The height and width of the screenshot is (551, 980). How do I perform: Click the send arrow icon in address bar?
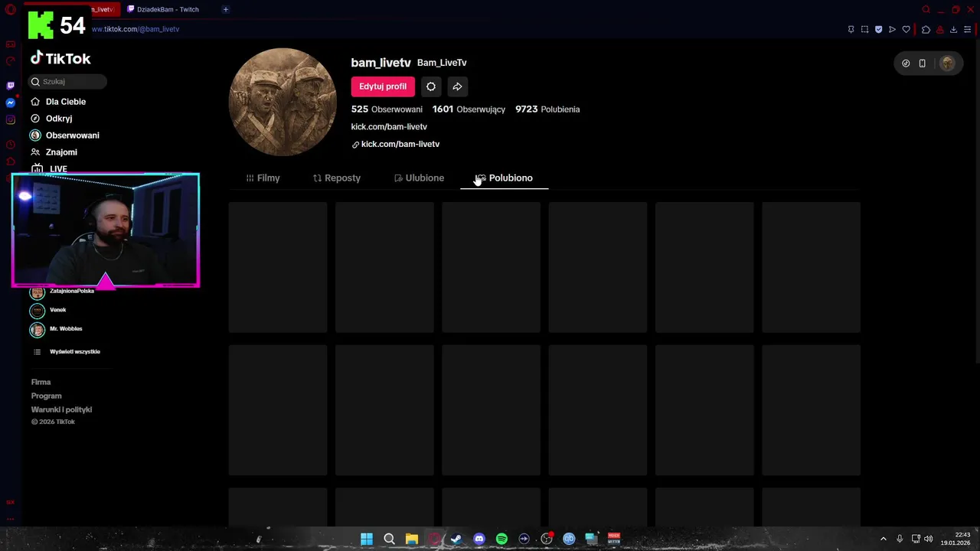pyautogui.click(x=892, y=29)
